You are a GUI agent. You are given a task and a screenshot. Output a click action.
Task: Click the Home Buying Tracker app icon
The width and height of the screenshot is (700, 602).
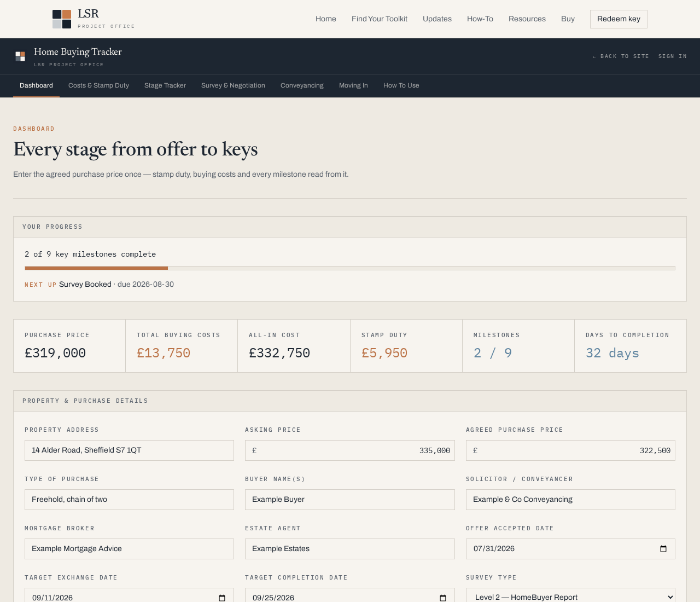20,56
